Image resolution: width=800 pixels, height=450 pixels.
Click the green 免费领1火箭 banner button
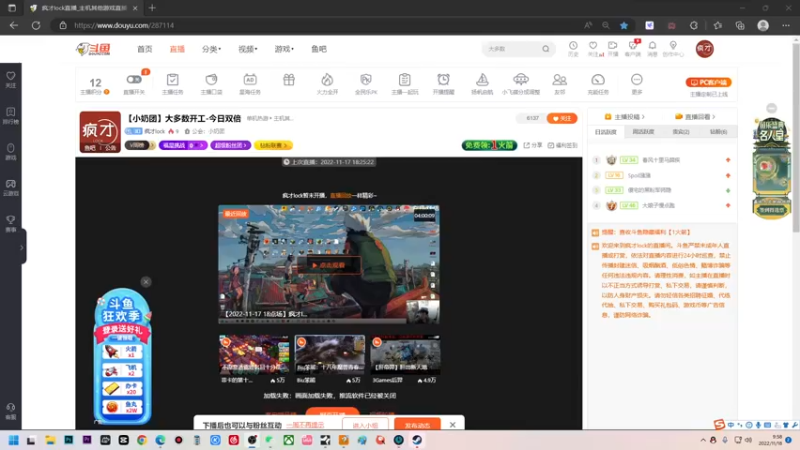[489, 145]
